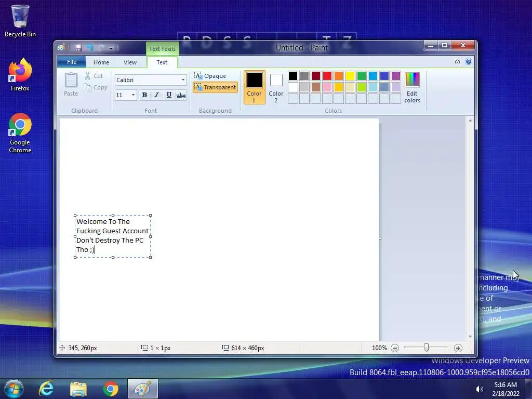
Task: Launch Internet Explorer from taskbar
Action: 46,389
